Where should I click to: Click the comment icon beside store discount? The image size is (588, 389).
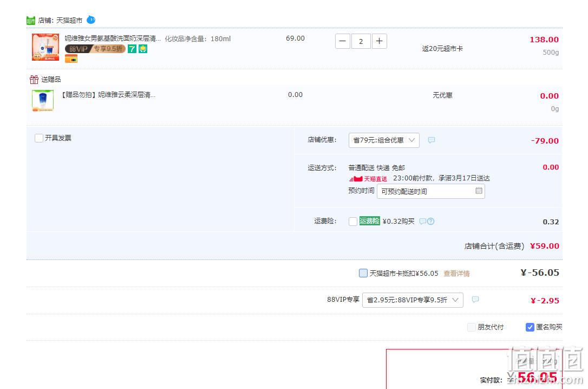click(432, 140)
